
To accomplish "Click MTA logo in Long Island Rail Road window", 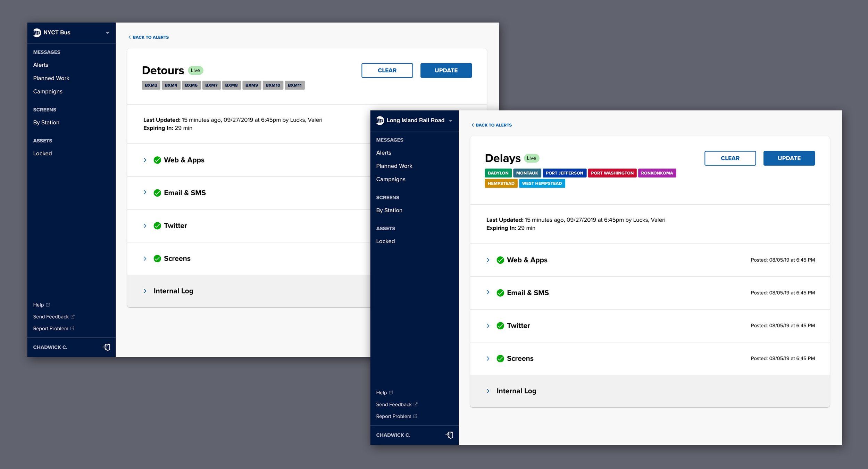I will coord(380,121).
